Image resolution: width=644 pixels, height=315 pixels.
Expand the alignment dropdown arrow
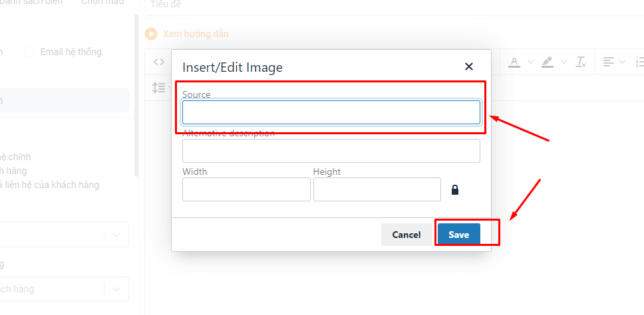click(x=622, y=62)
